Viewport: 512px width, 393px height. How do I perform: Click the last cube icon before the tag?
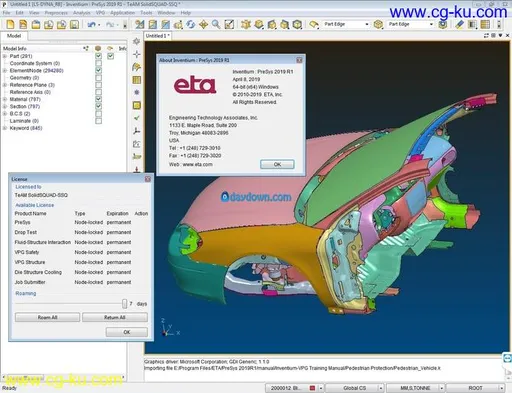tap(297, 24)
